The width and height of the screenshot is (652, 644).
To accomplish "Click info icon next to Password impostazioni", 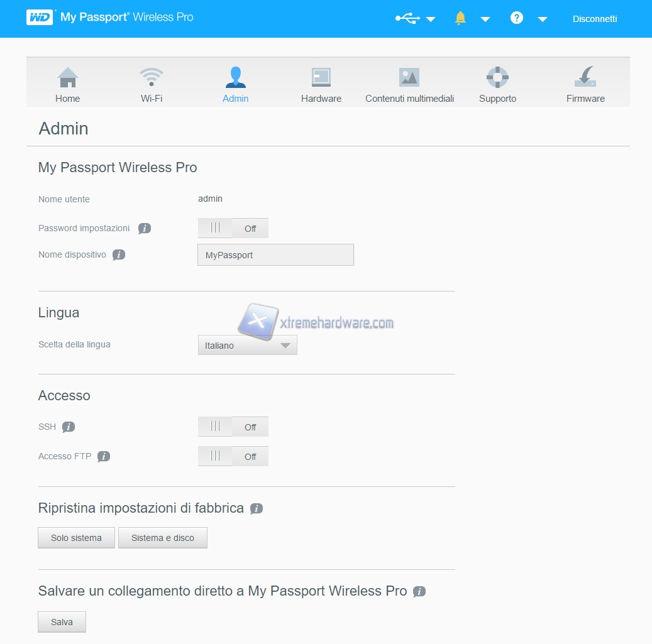I will [145, 229].
